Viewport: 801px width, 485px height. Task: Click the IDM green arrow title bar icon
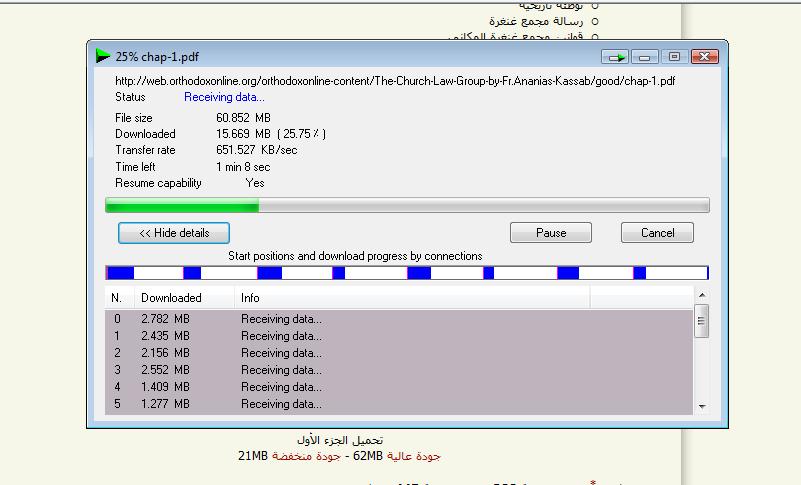(x=103, y=56)
